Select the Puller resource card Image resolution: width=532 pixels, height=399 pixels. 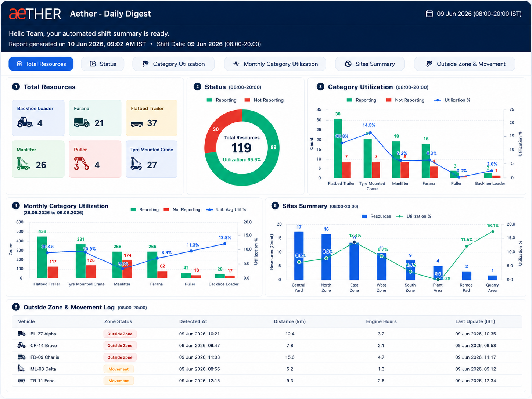tap(95, 159)
